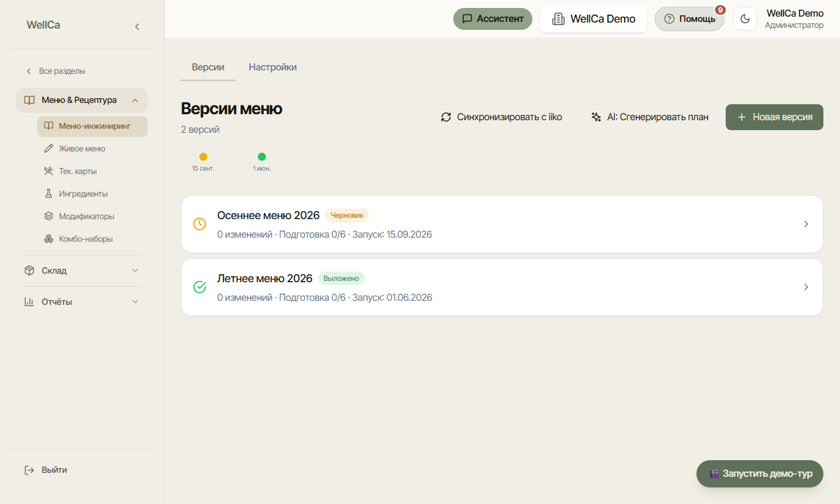
Task: Click Меню & Рецептура book icon
Action: pos(29,100)
